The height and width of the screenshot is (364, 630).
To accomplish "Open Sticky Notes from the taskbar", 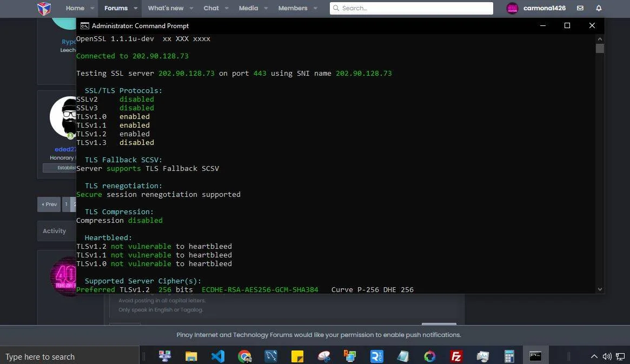I will tap(297, 356).
